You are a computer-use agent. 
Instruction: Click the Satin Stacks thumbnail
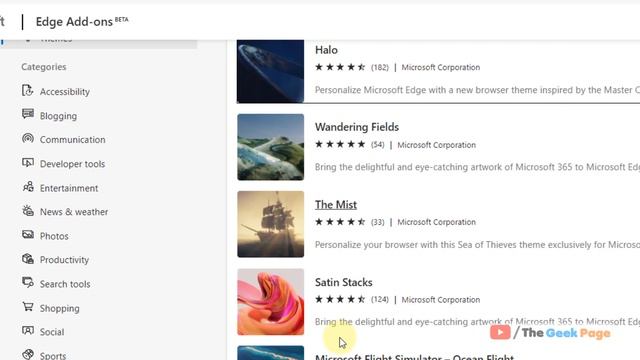point(271,302)
